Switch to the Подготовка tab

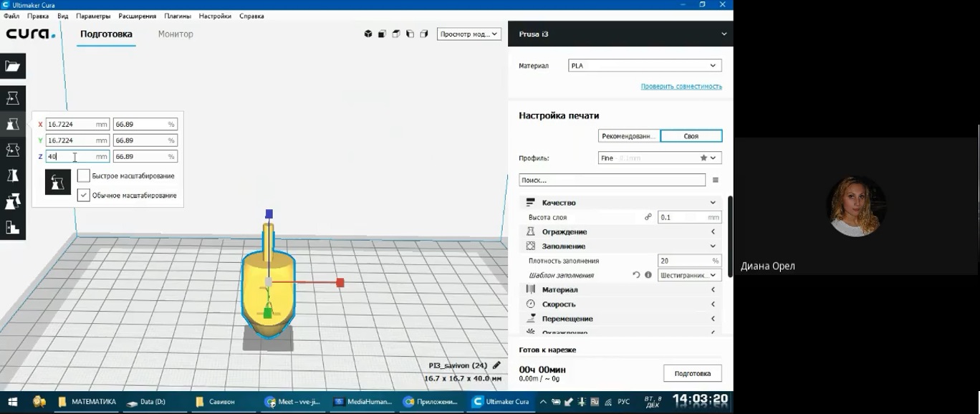pyautogui.click(x=106, y=34)
